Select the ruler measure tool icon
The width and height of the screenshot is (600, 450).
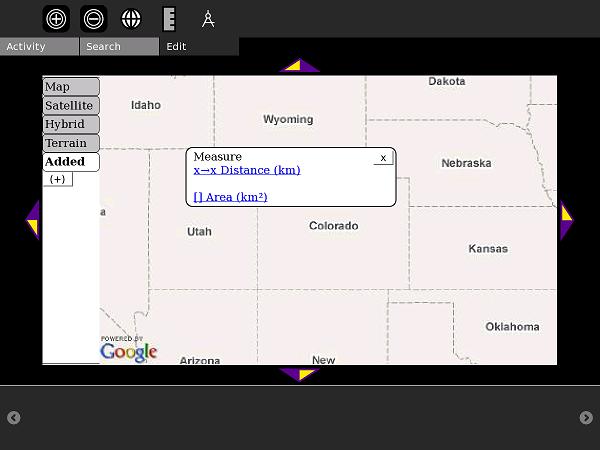[x=169, y=18]
